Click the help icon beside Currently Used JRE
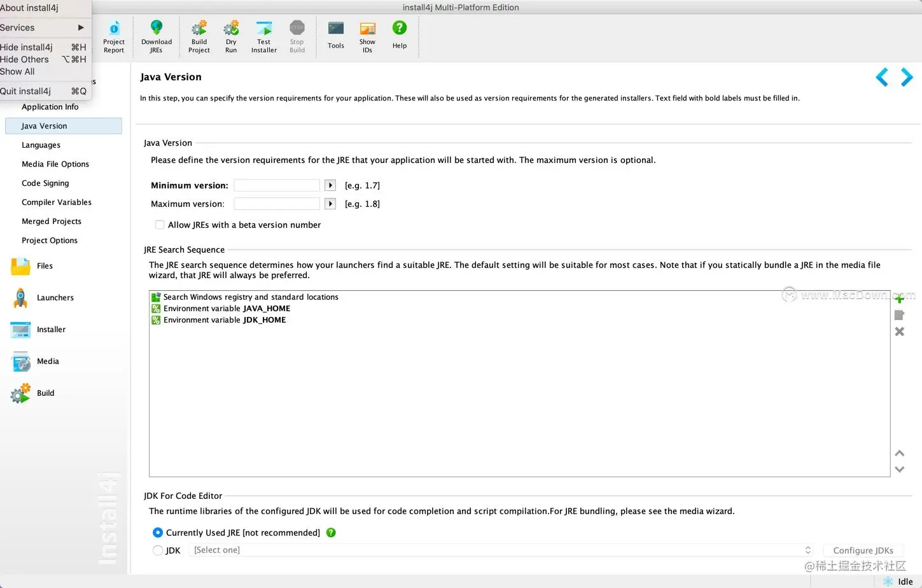Screen dimensions: 922x588 331,533
